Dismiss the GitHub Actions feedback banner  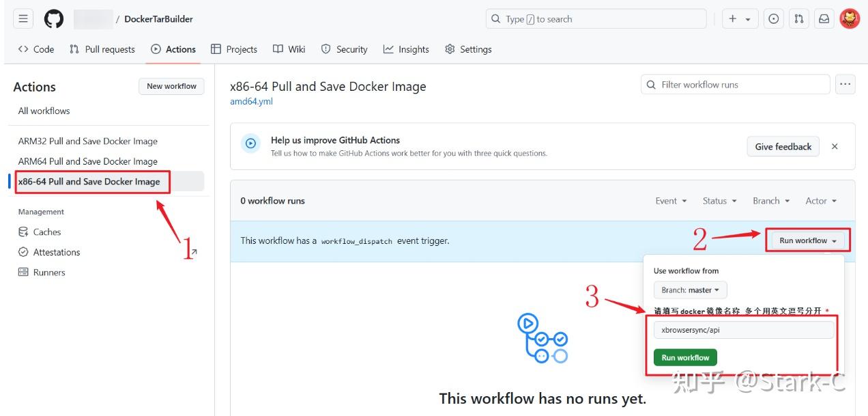(835, 146)
